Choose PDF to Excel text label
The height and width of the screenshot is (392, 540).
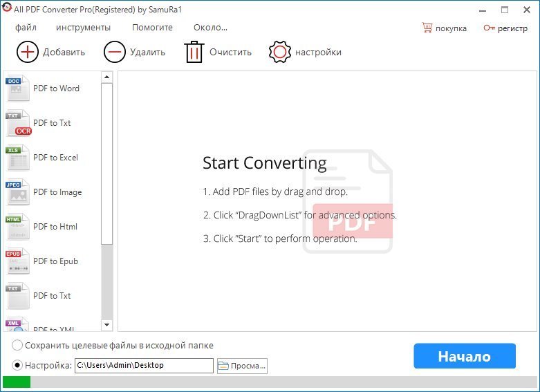(55, 158)
